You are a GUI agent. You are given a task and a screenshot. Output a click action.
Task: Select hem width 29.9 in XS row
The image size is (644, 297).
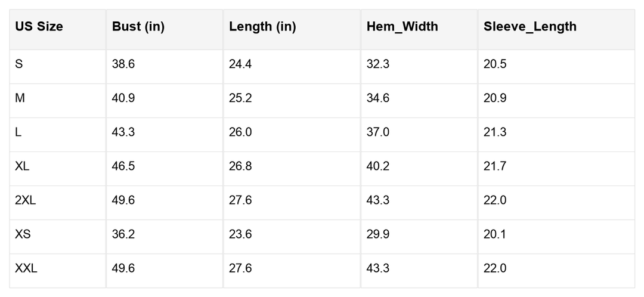coord(378,234)
